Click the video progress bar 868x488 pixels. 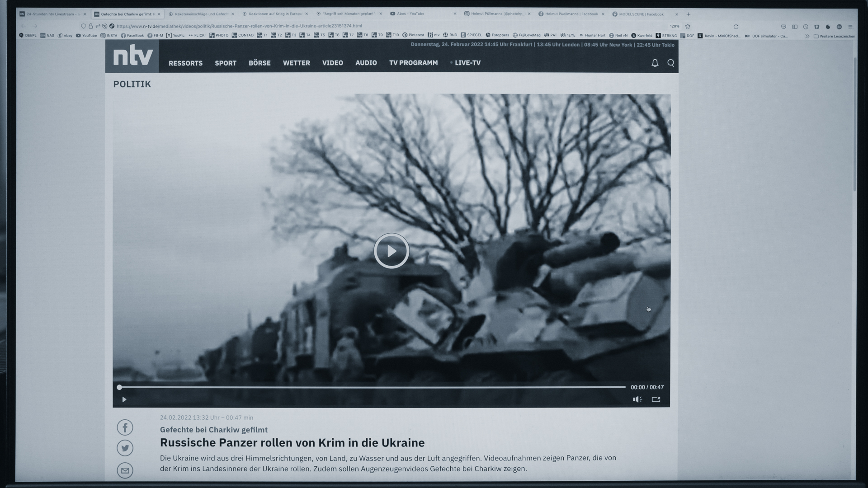pyautogui.click(x=372, y=387)
